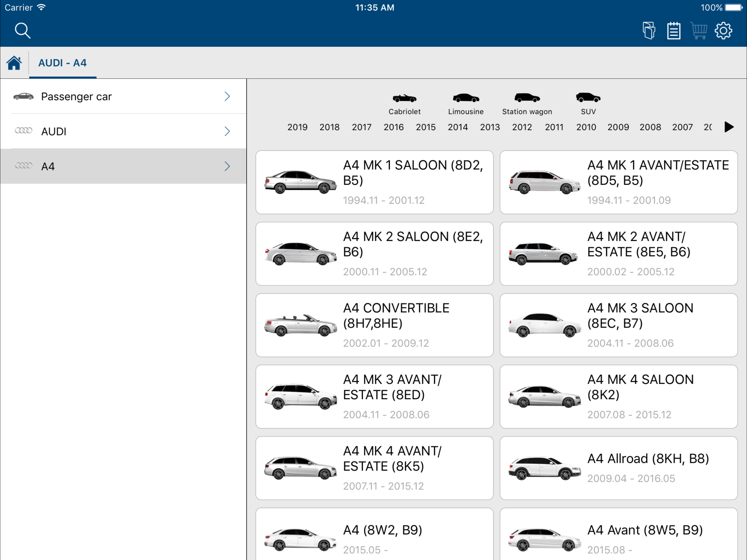747x560 pixels.
Task: Click date range 2002.01 - 2009.12
Action: (386, 343)
